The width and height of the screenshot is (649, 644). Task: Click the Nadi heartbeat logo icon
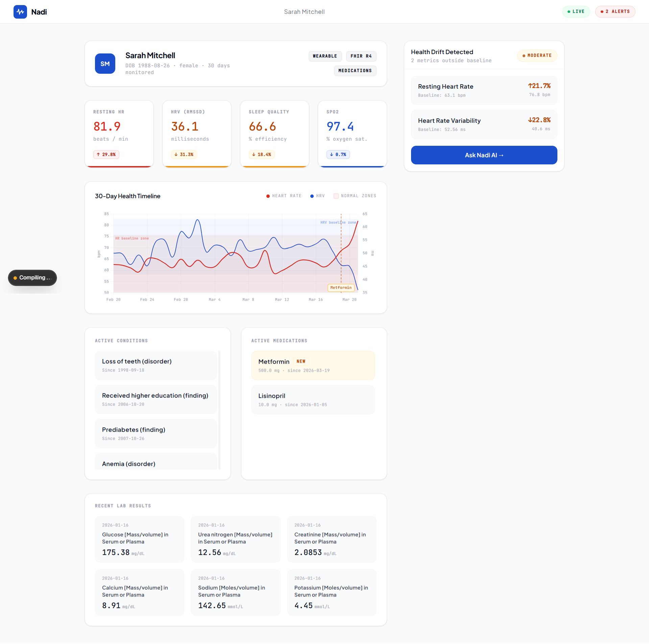[x=20, y=12]
